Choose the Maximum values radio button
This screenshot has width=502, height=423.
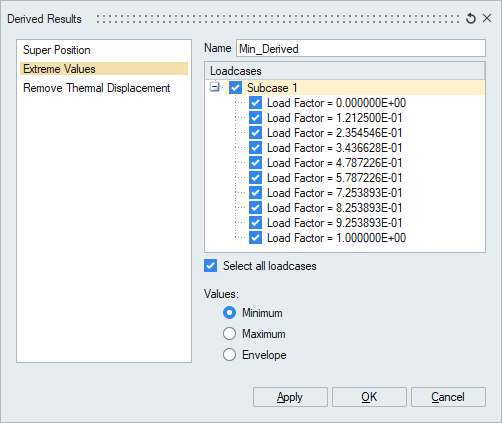229,334
